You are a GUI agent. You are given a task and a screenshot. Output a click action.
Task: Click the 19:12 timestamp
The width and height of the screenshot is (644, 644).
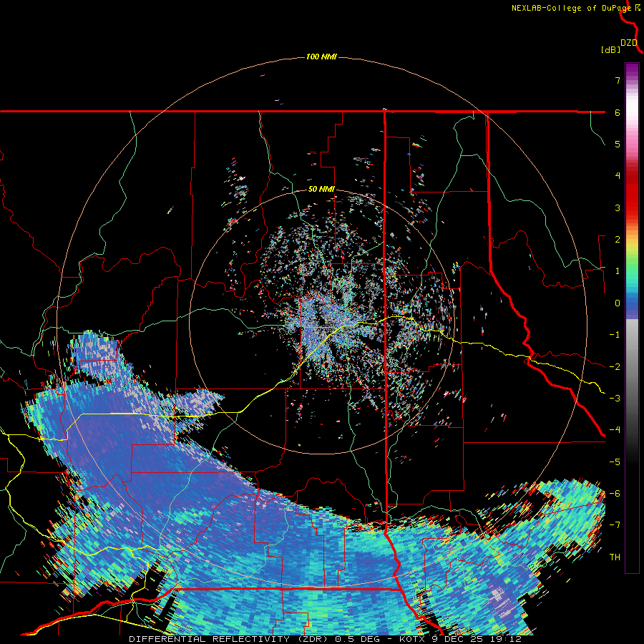coord(504,639)
